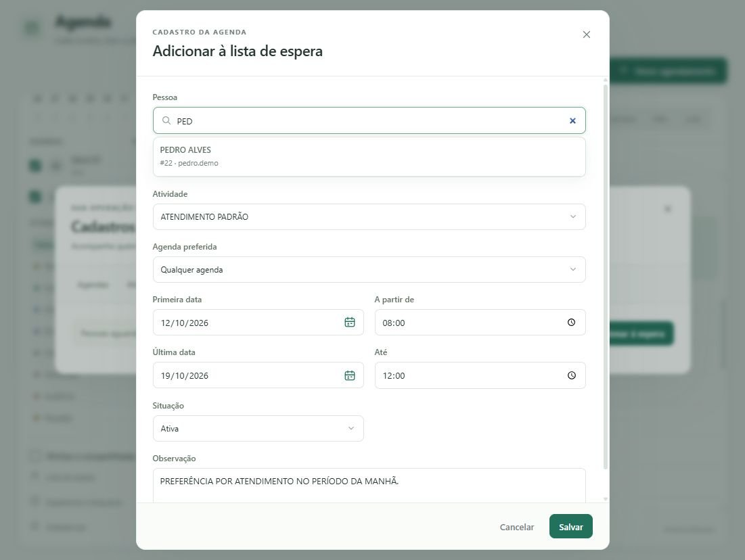Cancel the waiting list form
745x560 pixels.
click(517, 528)
